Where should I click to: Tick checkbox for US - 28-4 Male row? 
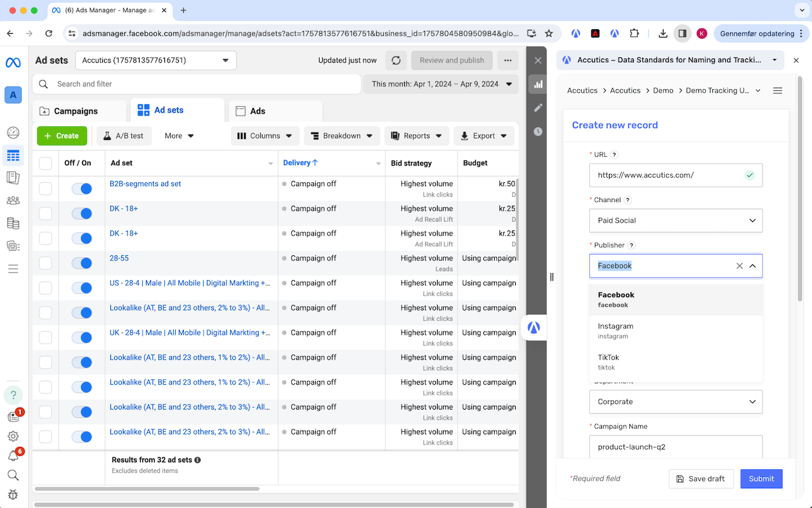[46, 288]
